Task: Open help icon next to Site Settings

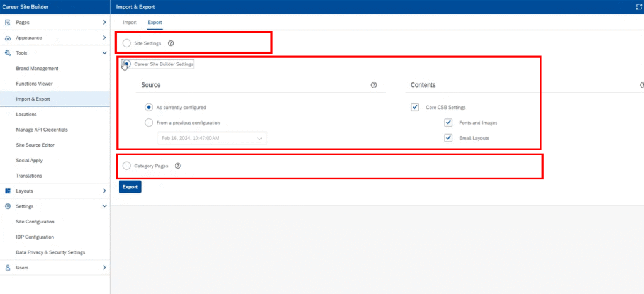Action: coord(171,43)
